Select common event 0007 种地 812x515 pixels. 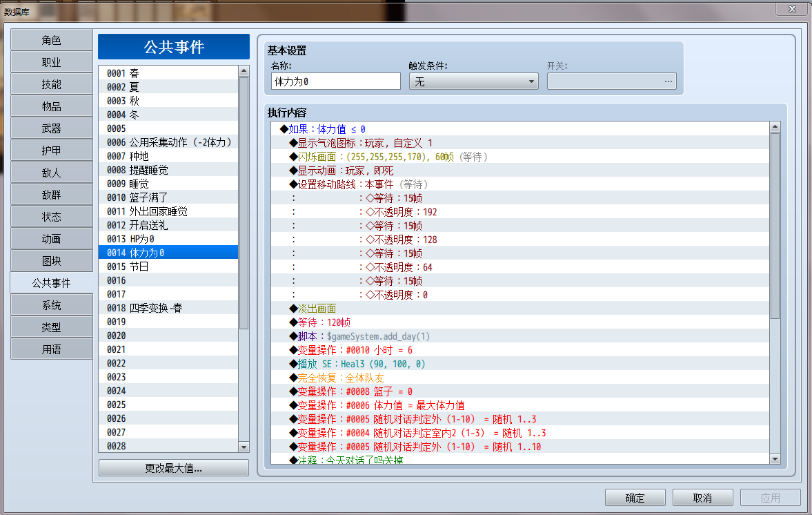click(x=168, y=156)
